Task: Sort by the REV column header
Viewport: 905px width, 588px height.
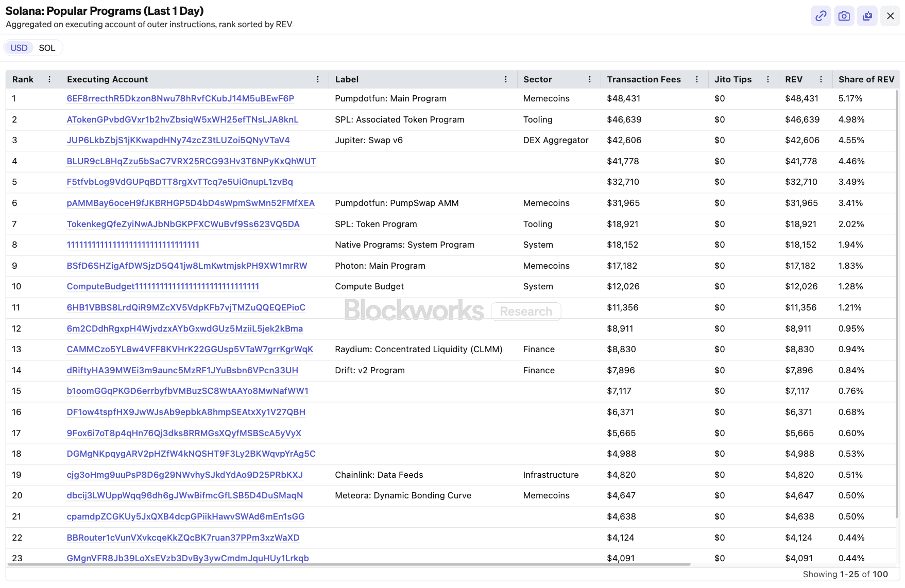Action: tap(794, 79)
